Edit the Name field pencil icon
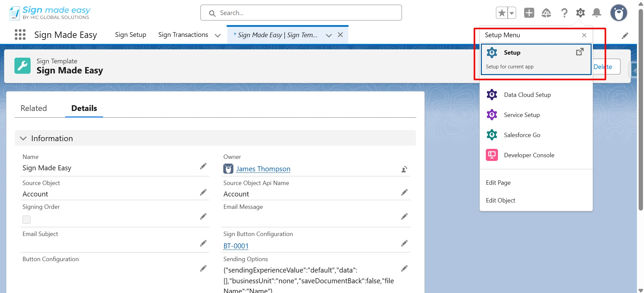The image size is (644, 293). pos(203,166)
